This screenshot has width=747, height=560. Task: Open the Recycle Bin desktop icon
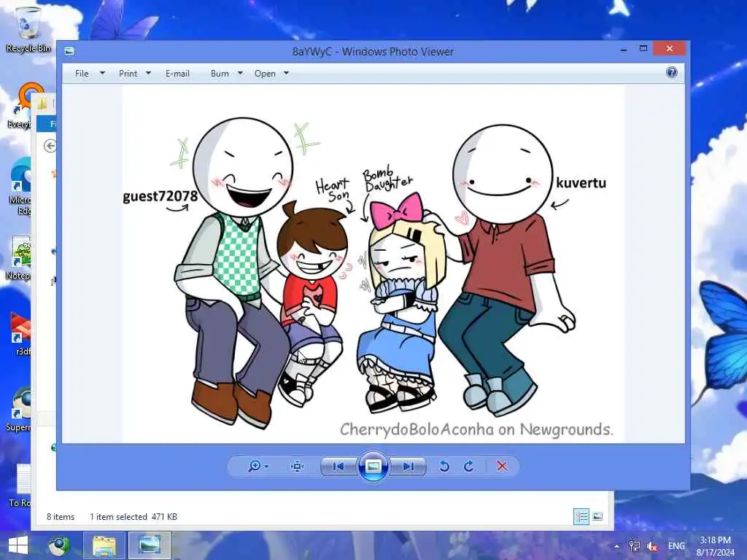(x=28, y=28)
